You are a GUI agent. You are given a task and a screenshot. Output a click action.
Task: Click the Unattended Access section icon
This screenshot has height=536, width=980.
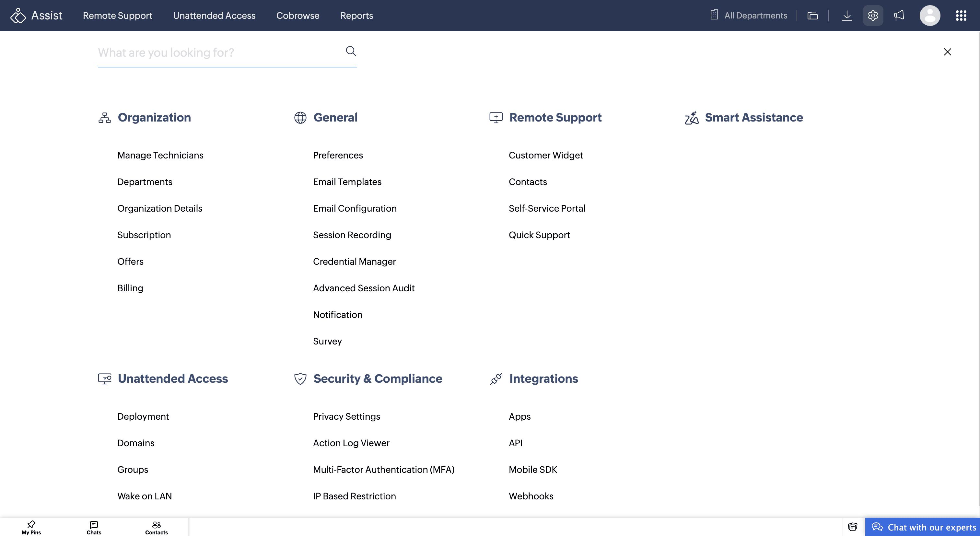pyautogui.click(x=105, y=379)
